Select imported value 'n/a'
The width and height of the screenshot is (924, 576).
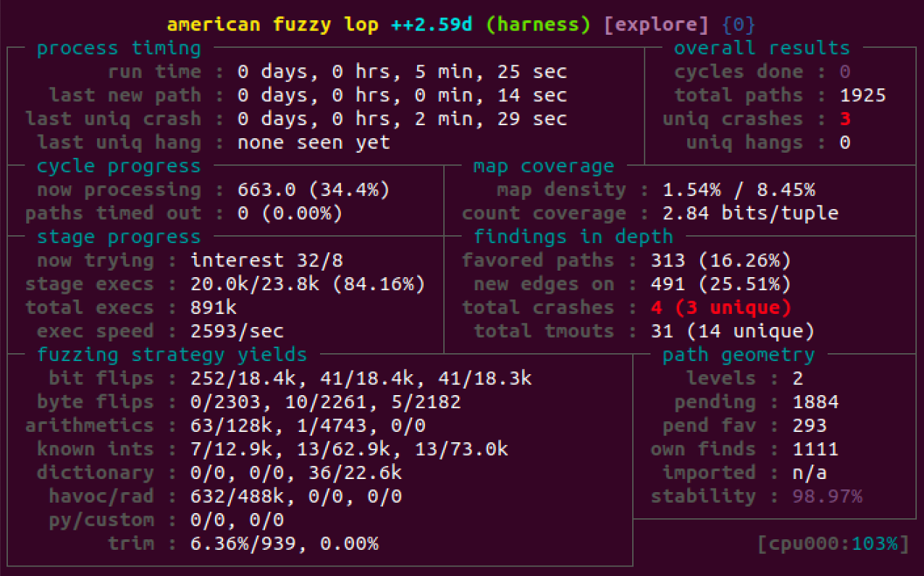click(810, 473)
